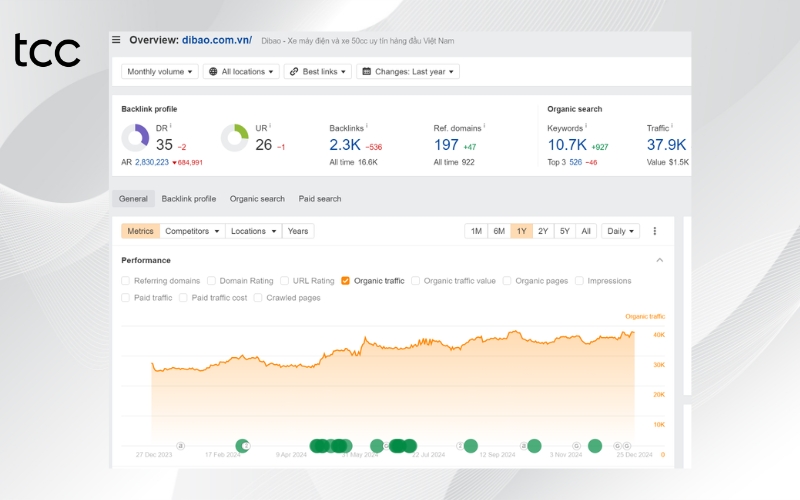Select the Metrics tab
The image size is (800, 500).
tap(140, 231)
